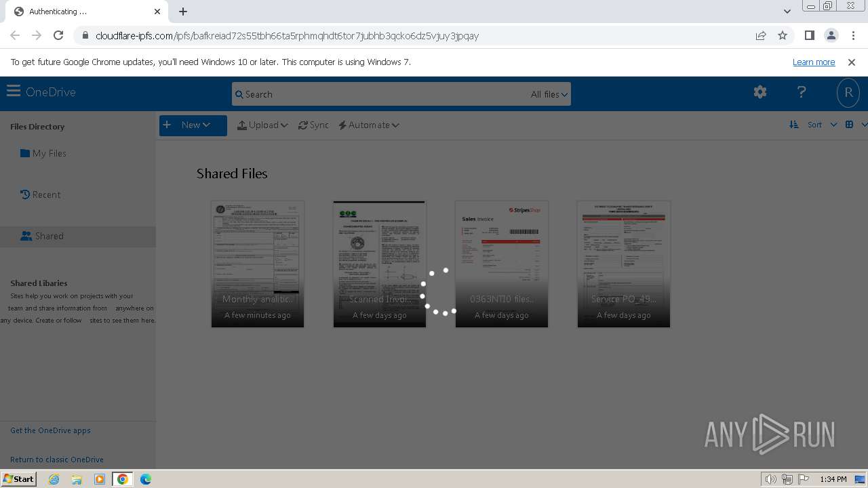868x488 pixels.
Task: Click the volume tray icon
Action: [770, 479]
